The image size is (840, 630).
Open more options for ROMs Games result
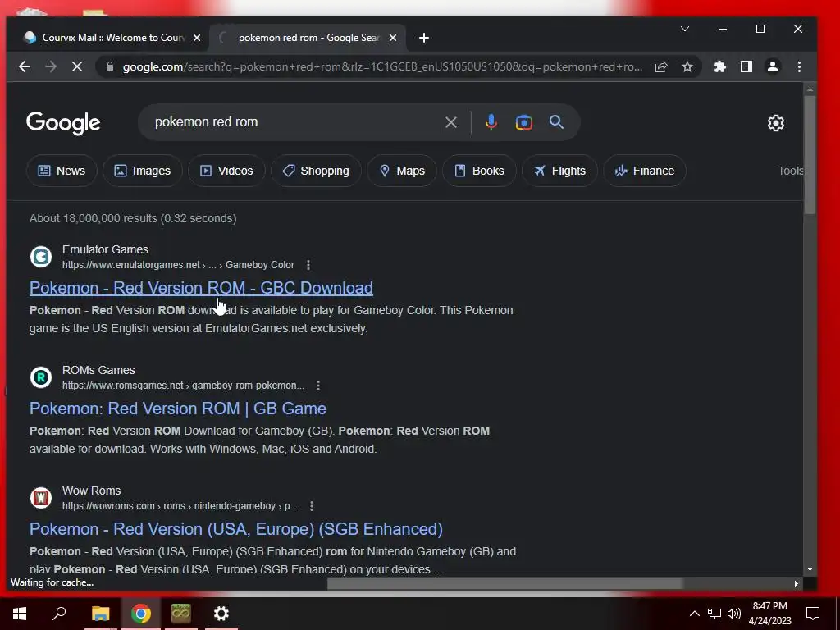(x=318, y=386)
